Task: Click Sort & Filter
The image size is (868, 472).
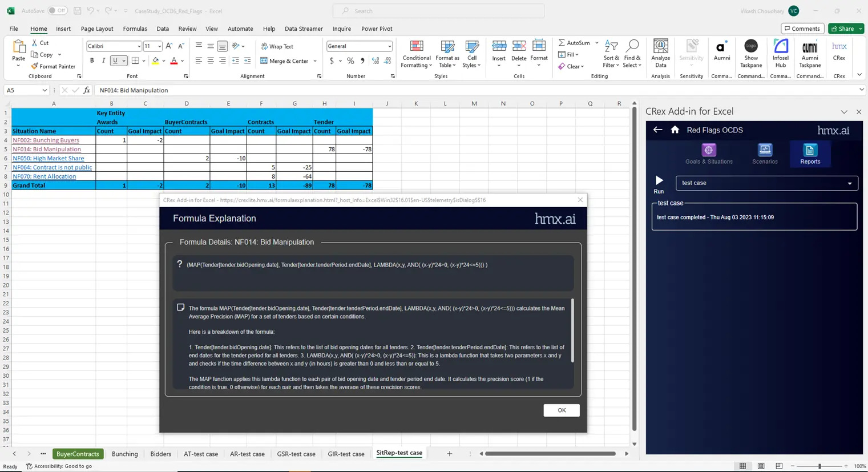Action: [611, 54]
